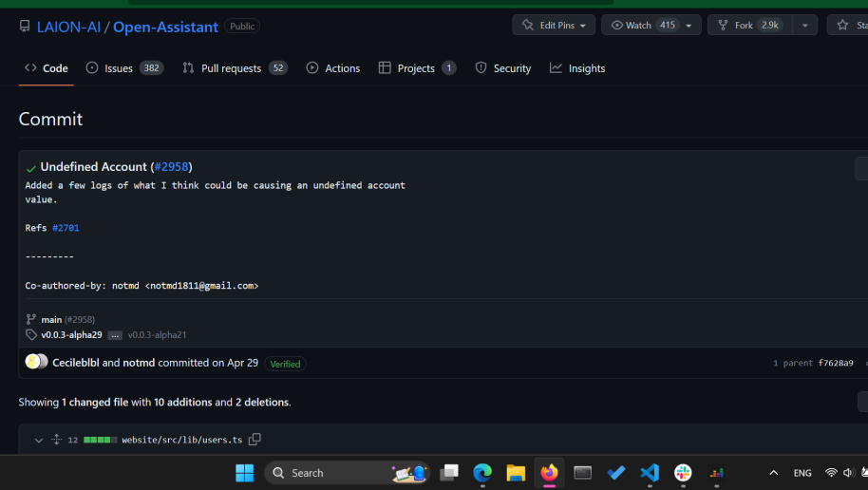Open the equalizer-bars music app on taskbar
The image size is (868, 490).
716,473
